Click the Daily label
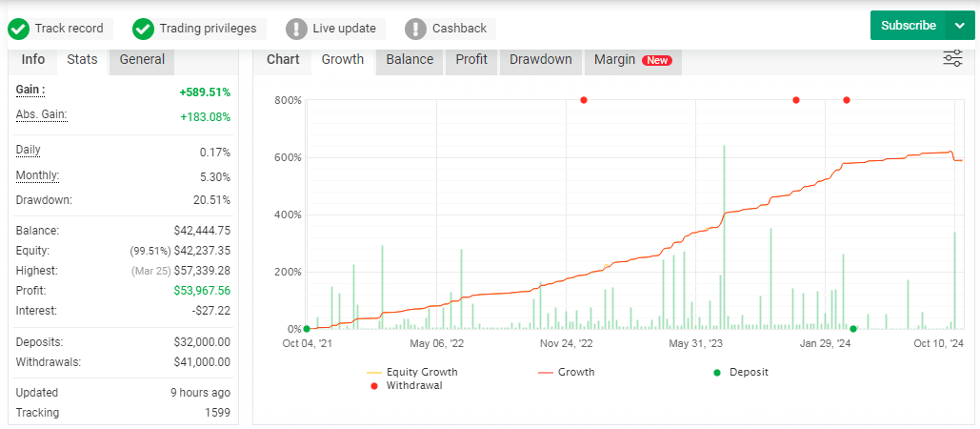The height and width of the screenshot is (429, 980). coord(29,150)
